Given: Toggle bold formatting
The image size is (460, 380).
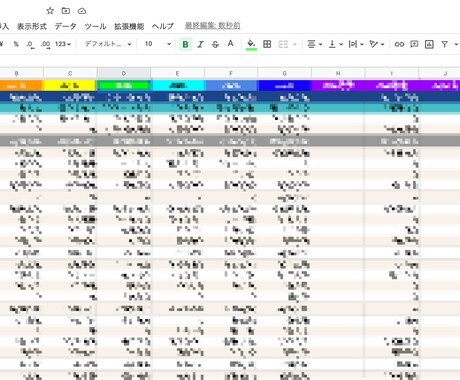Looking at the screenshot, I should 185,44.
